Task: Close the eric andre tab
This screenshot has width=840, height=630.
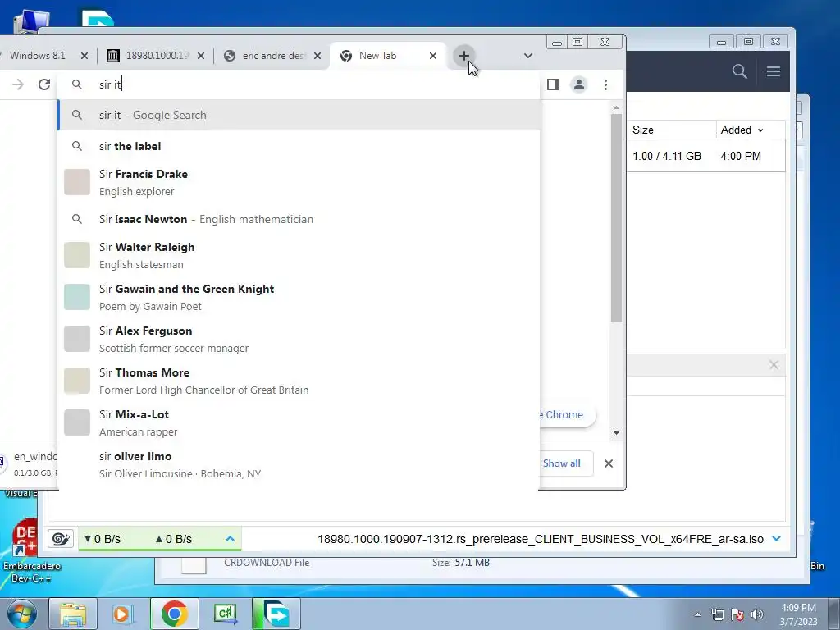Action: click(317, 56)
